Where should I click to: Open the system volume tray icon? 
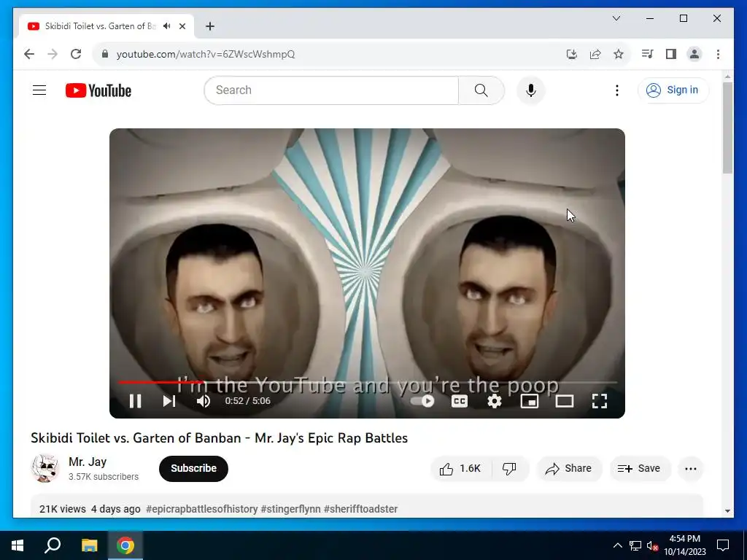coord(652,545)
